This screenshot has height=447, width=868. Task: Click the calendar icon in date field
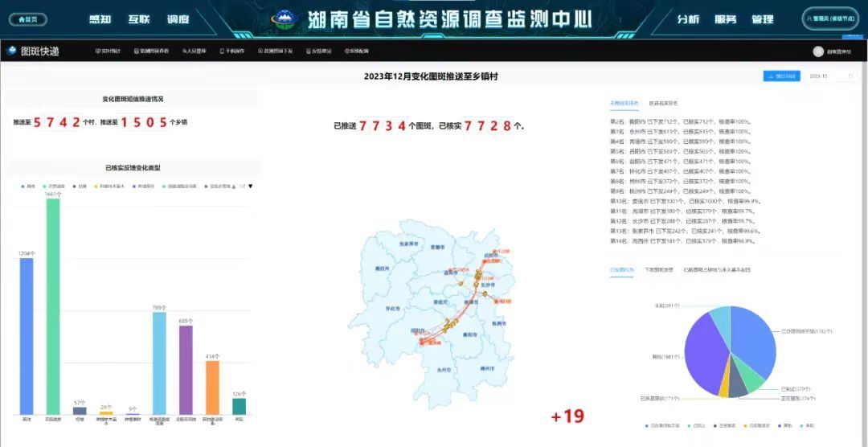(x=850, y=76)
